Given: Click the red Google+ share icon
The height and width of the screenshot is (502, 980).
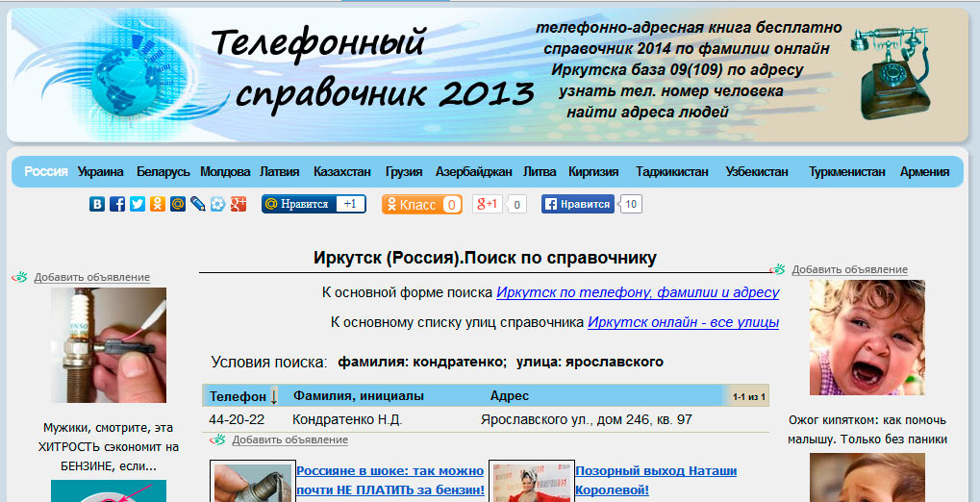Looking at the screenshot, I should (239, 204).
